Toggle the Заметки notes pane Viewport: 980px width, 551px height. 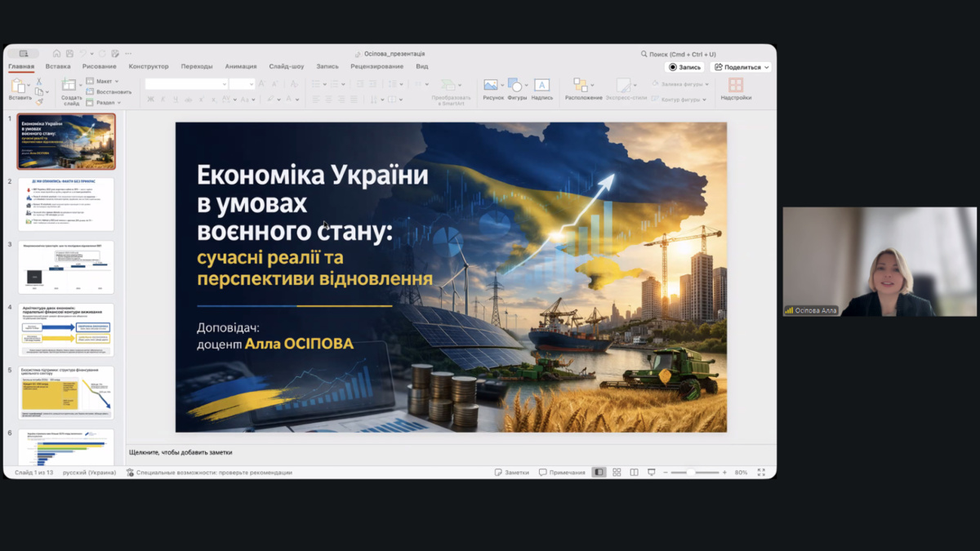[x=511, y=473]
